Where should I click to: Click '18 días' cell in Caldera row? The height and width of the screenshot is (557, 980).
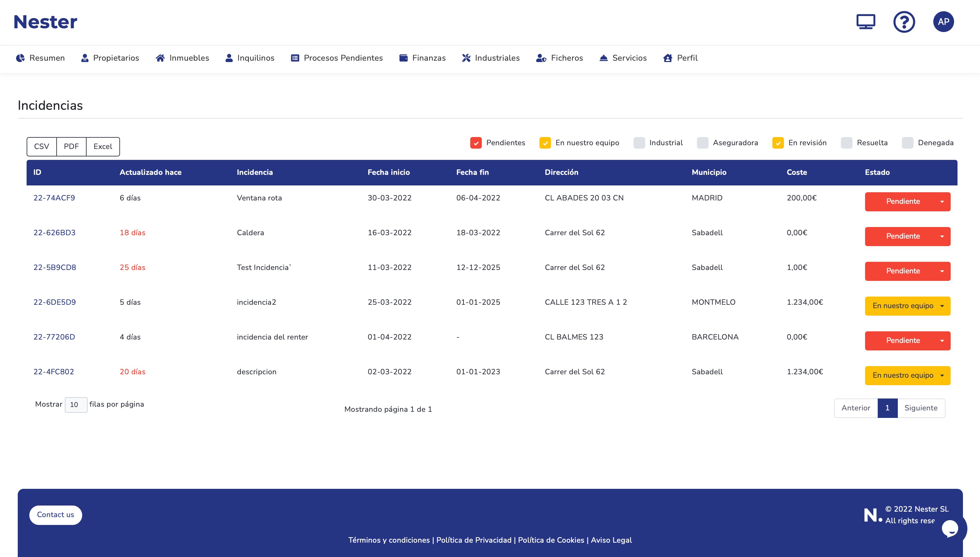pyautogui.click(x=132, y=232)
